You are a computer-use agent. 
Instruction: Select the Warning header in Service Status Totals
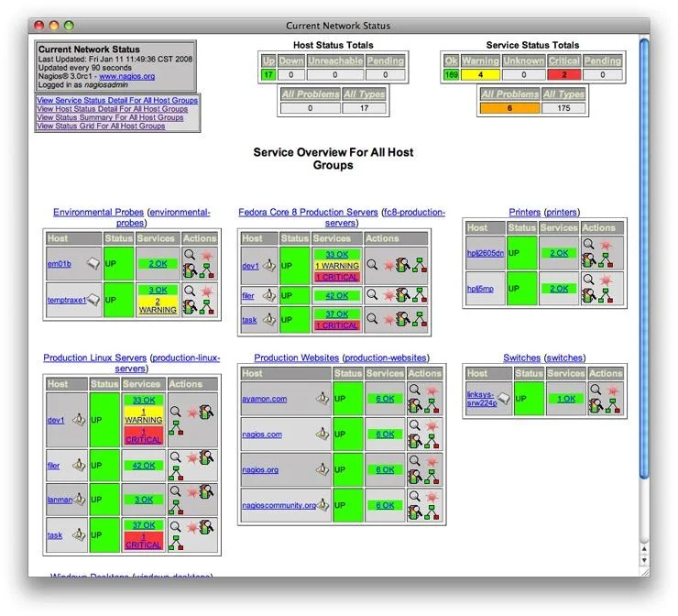click(480, 60)
